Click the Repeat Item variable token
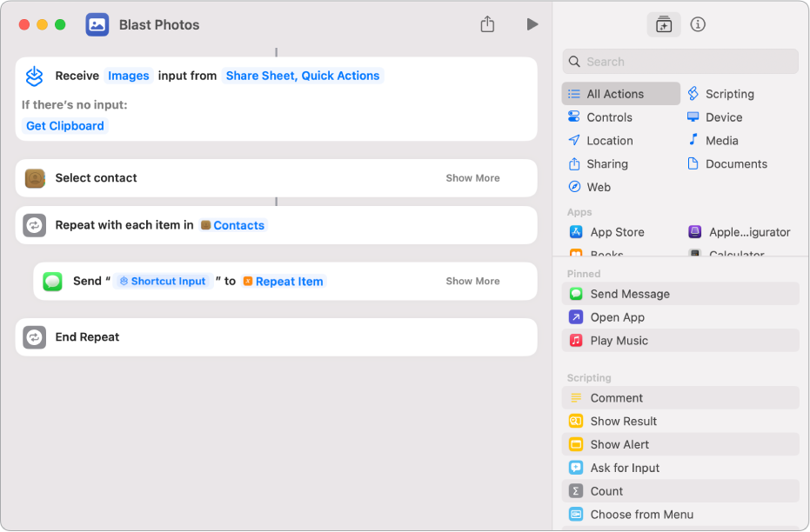The width and height of the screenshot is (810, 532). coord(284,282)
